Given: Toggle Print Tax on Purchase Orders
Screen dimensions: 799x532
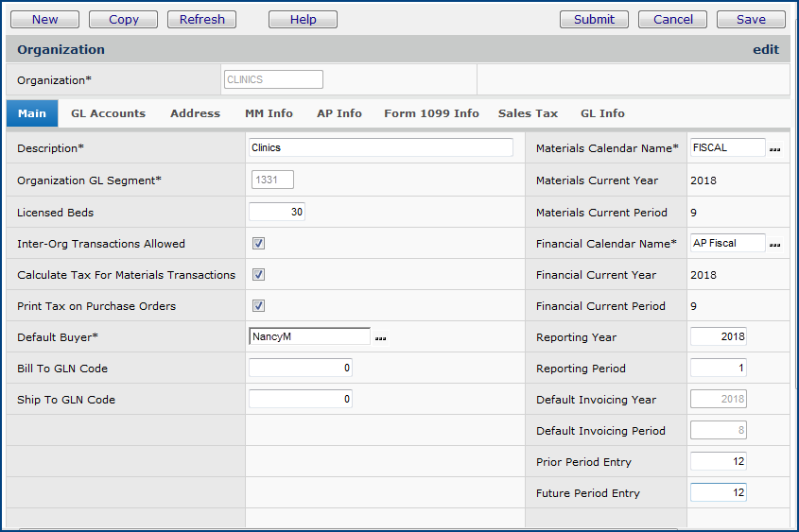Looking at the screenshot, I should [x=258, y=306].
